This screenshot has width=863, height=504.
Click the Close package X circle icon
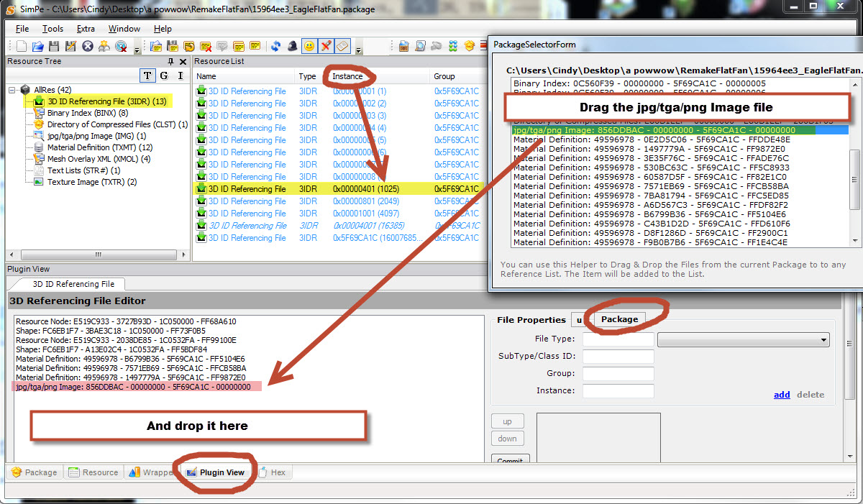88,46
